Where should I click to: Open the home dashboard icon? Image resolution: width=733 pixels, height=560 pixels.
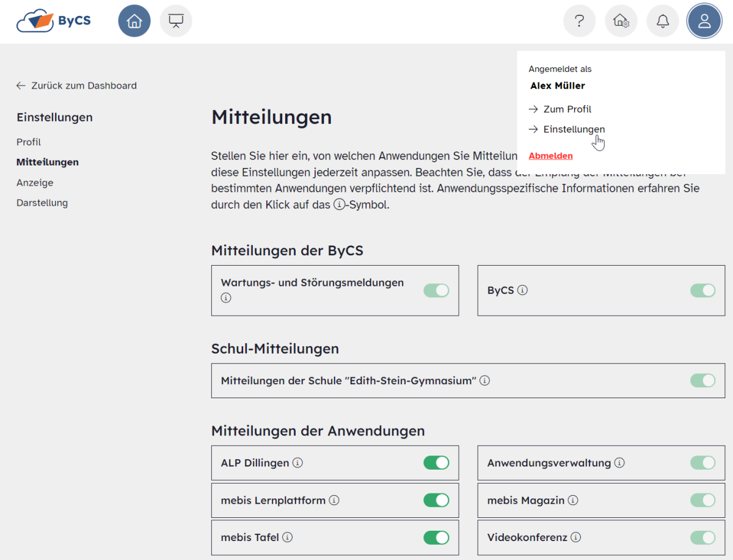[134, 21]
